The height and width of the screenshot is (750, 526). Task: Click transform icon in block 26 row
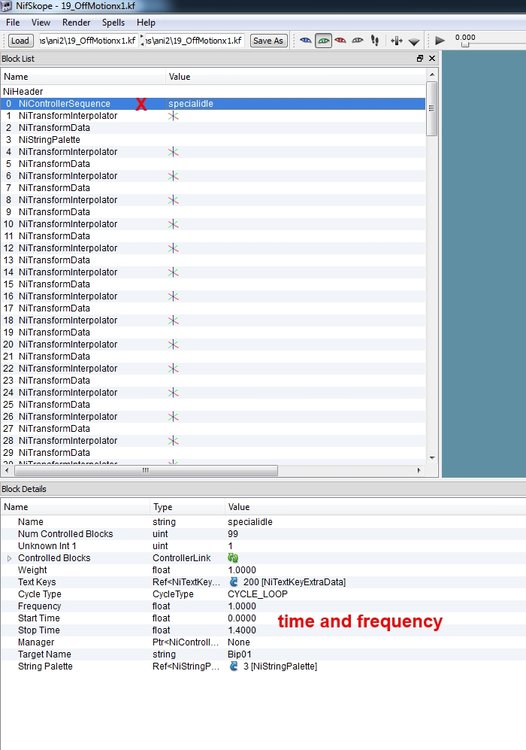tap(173, 417)
